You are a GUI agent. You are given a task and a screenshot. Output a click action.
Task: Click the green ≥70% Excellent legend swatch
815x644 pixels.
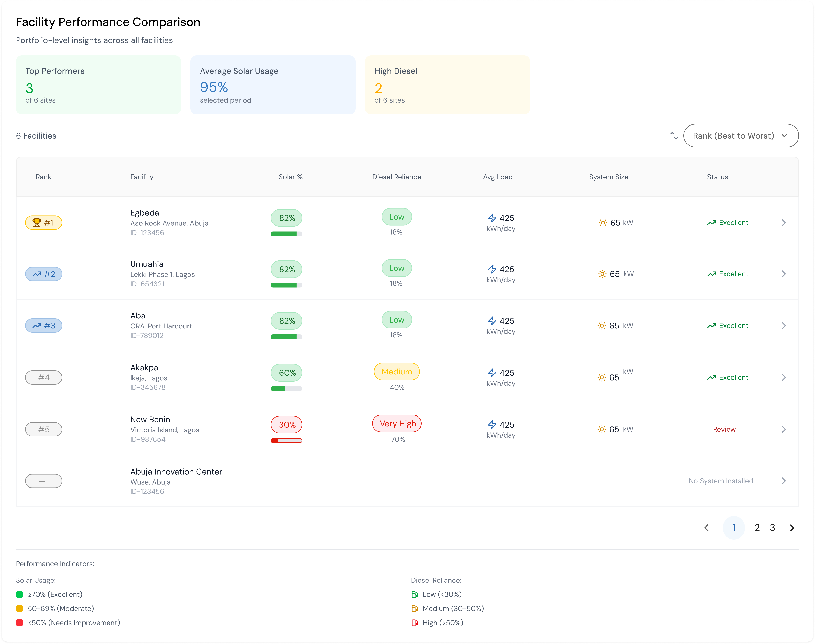click(20, 595)
